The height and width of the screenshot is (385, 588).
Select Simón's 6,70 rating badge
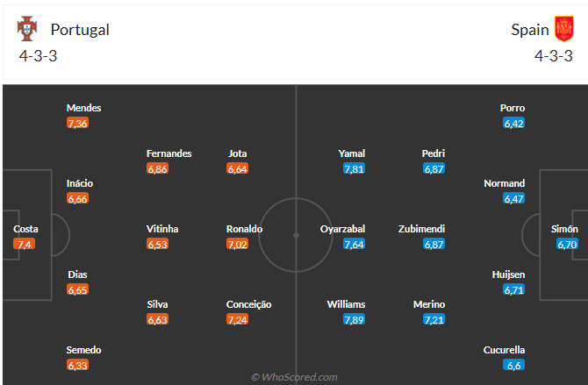pyautogui.click(x=567, y=244)
